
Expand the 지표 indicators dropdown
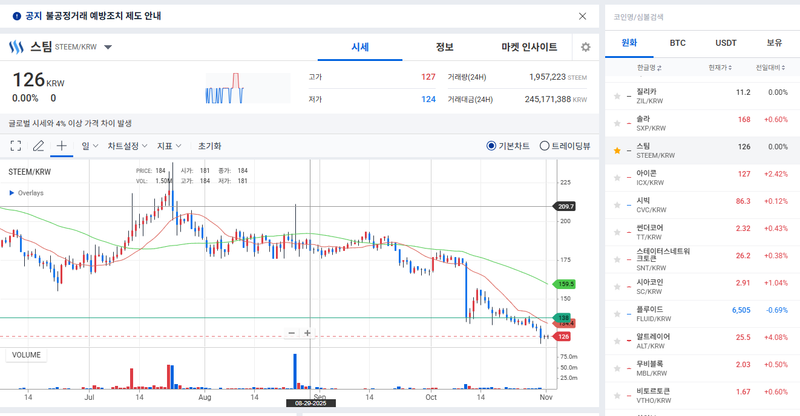click(169, 146)
